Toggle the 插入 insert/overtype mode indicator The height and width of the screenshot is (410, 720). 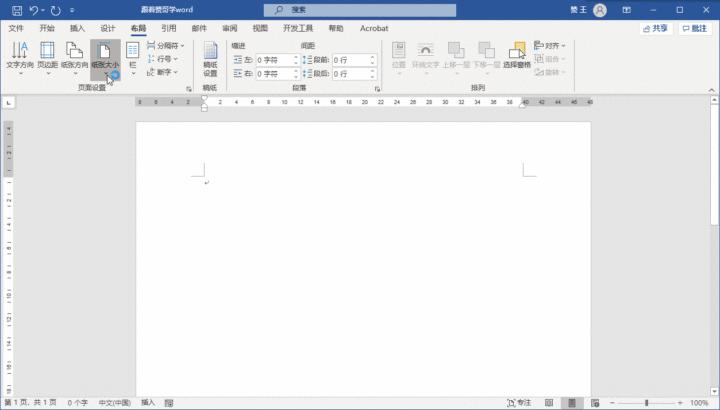point(148,403)
